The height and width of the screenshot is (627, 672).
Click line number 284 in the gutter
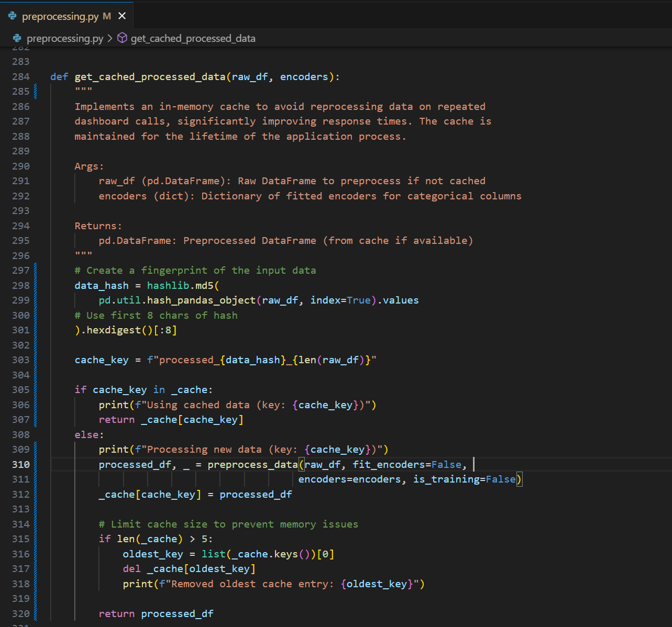click(21, 77)
